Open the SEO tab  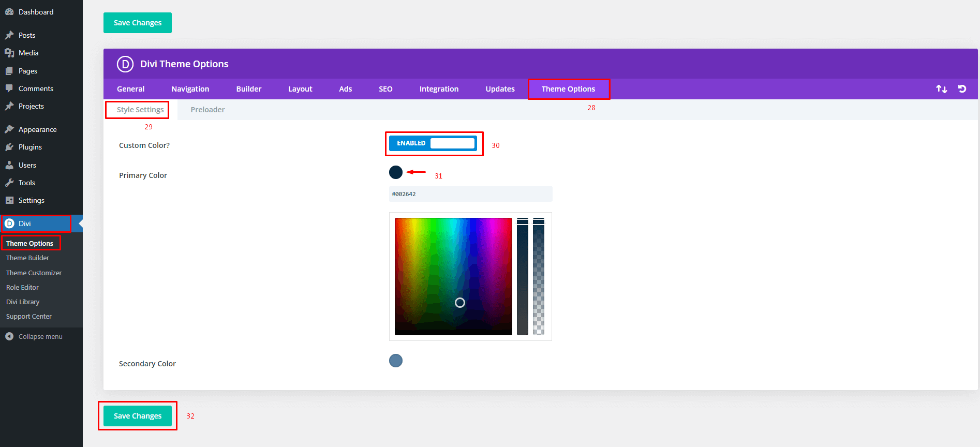pyautogui.click(x=385, y=89)
